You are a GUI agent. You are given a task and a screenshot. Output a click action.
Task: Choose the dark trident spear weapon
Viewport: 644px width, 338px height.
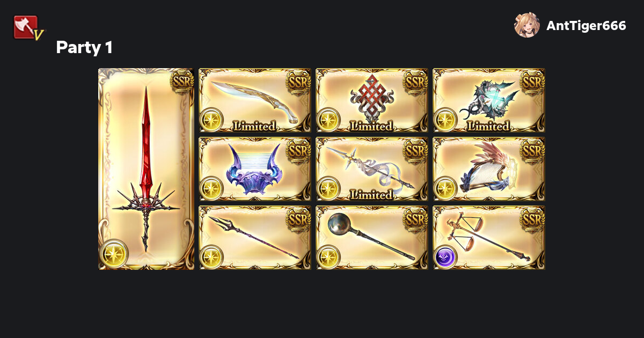click(255, 238)
